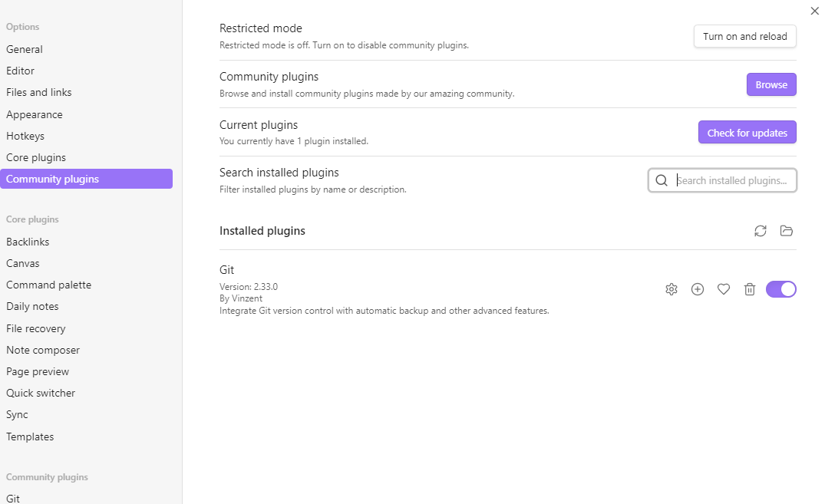Image resolution: width=825 pixels, height=504 pixels.
Task: Switch to the Editor settings tab
Action: (21, 71)
